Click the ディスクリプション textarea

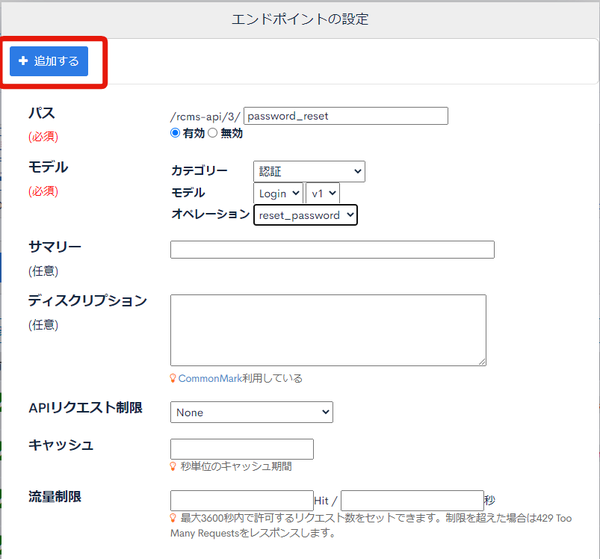(x=328, y=330)
